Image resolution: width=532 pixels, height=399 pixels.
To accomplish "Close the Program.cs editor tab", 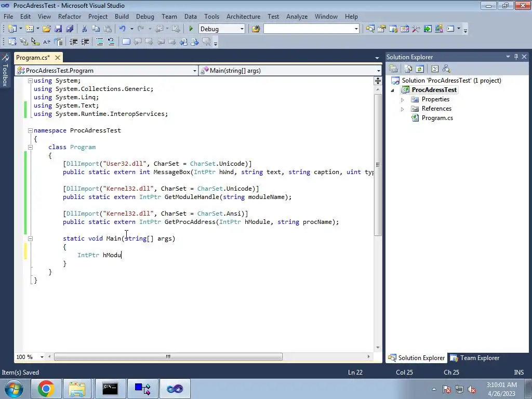I will [58, 57].
